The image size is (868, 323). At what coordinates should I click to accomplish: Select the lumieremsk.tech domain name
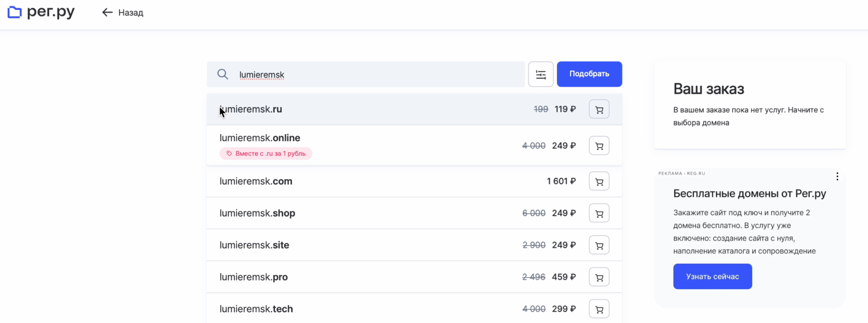(x=256, y=309)
